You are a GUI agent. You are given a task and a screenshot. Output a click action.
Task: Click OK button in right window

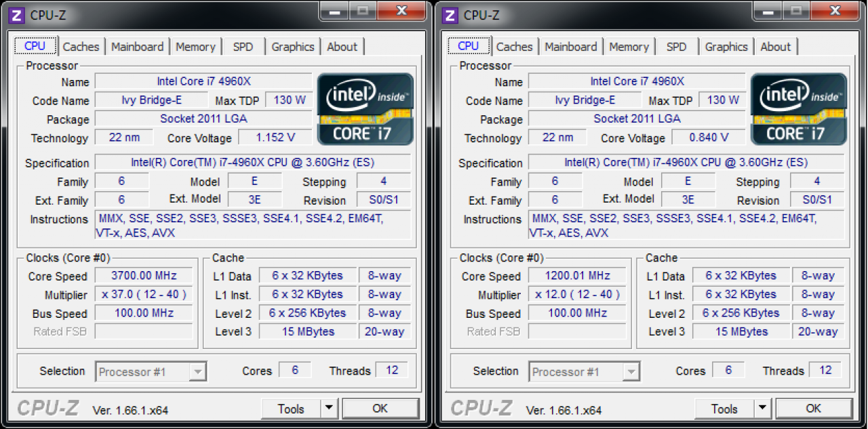[x=813, y=409]
